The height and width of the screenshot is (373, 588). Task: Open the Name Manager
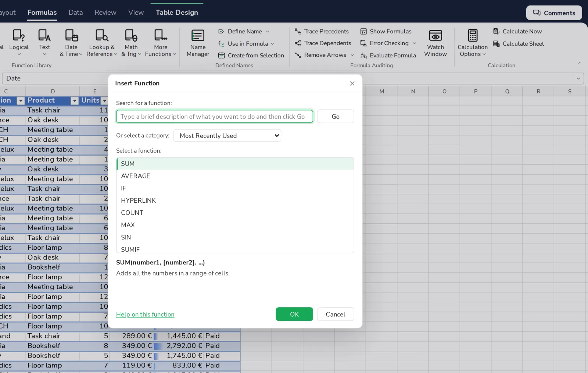[198, 43]
